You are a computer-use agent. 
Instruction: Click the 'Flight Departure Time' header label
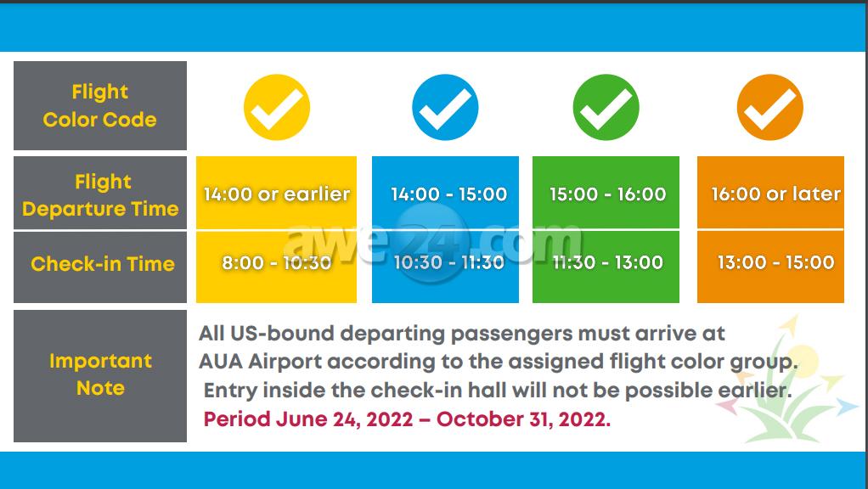100,195
